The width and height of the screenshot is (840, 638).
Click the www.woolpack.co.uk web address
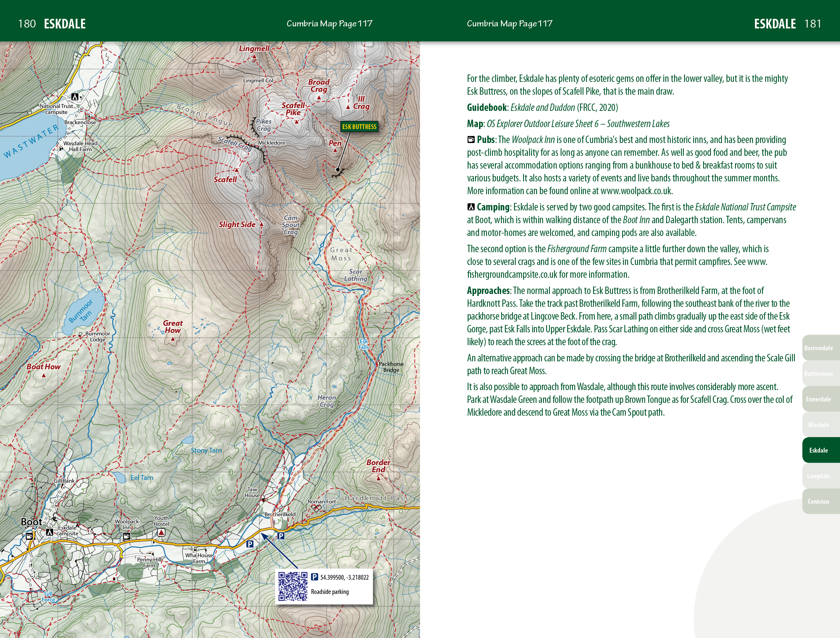click(x=636, y=191)
